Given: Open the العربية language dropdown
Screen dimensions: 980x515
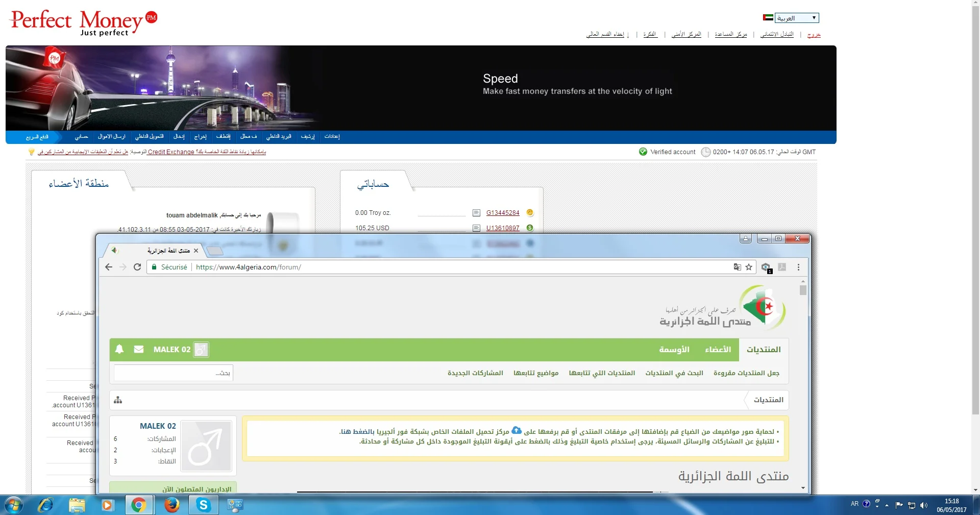Looking at the screenshot, I should 796,18.
